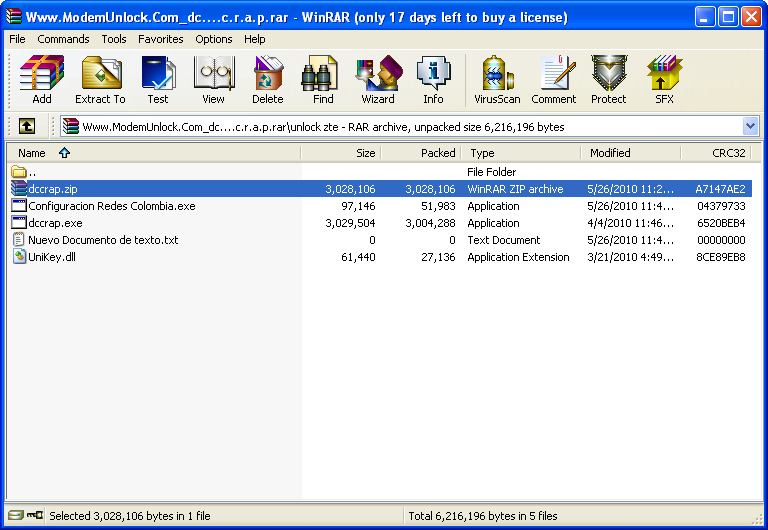Click the archive icon in address bar
This screenshot has width=768, height=530.
coord(71,127)
